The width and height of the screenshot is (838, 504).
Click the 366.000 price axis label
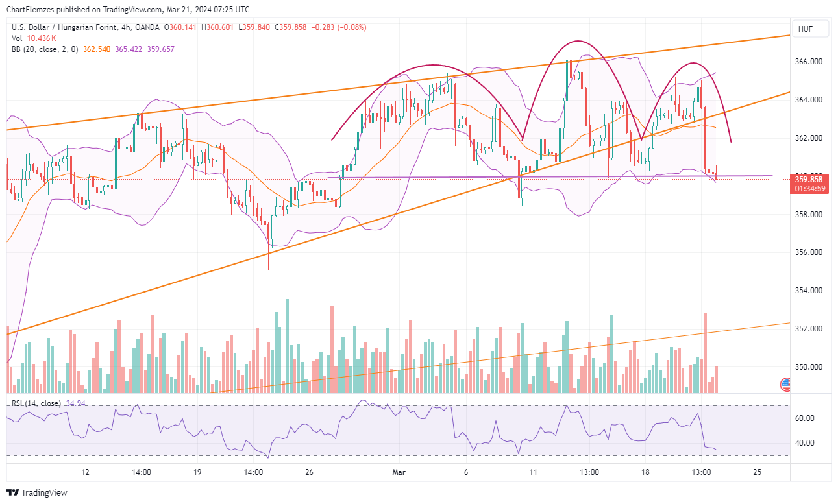pyautogui.click(x=809, y=62)
